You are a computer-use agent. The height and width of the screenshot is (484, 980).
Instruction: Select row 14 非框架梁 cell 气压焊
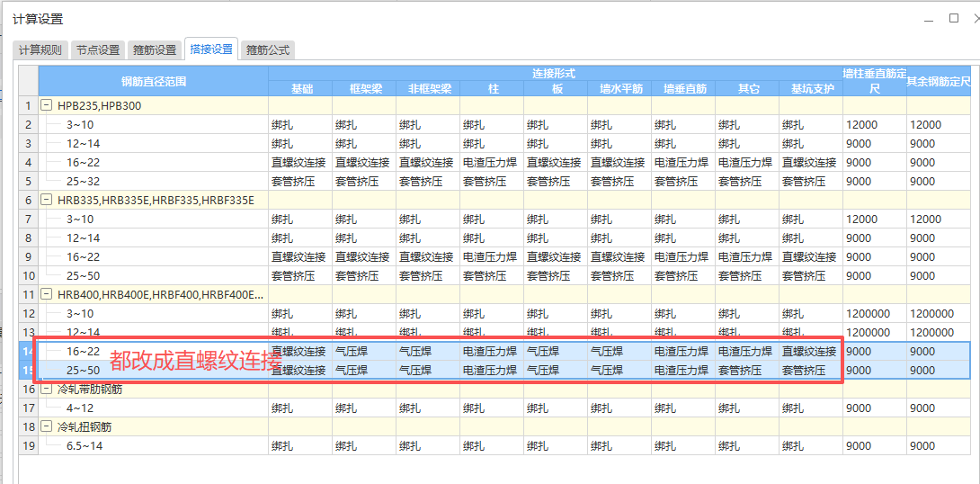point(428,352)
